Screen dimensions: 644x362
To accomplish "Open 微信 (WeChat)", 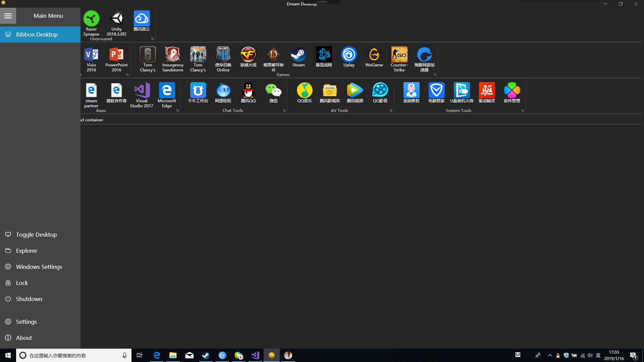I will (x=273, y=93).
